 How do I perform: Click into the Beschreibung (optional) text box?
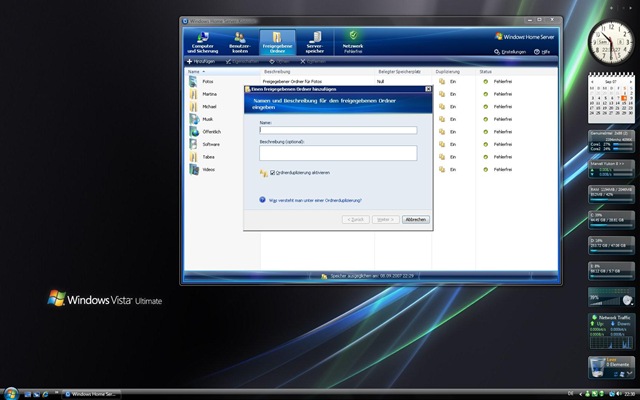tap(338, 153)
